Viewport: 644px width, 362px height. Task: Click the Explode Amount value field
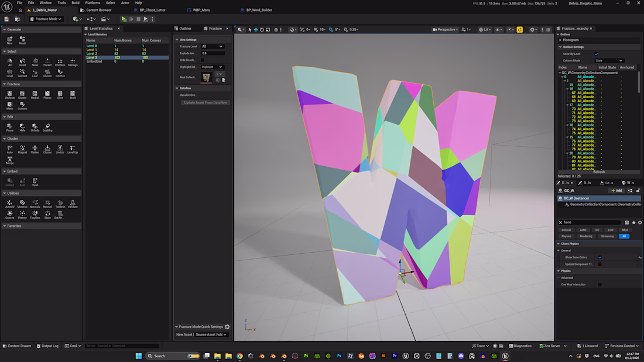(213, 53)
